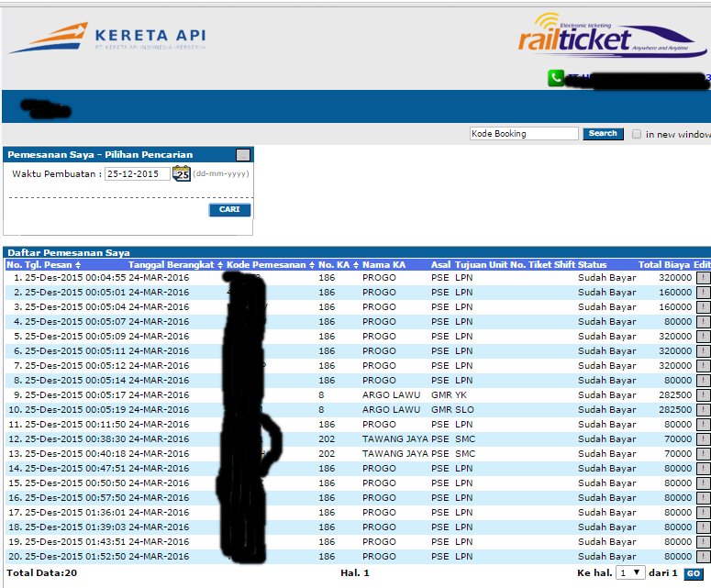Click the Tujuan column header
Screen dimensions: 711x588
[471, 265]
